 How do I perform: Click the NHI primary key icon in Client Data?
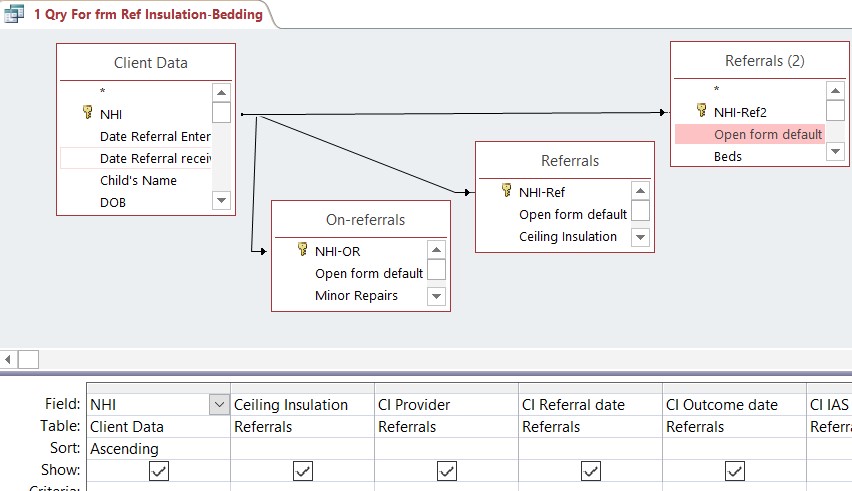pyautogui.click(x=87, y=112)
